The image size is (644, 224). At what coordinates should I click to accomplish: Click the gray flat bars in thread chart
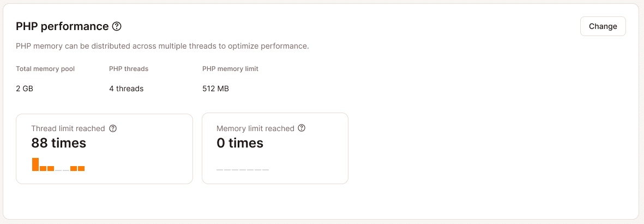tap(62, 170)
